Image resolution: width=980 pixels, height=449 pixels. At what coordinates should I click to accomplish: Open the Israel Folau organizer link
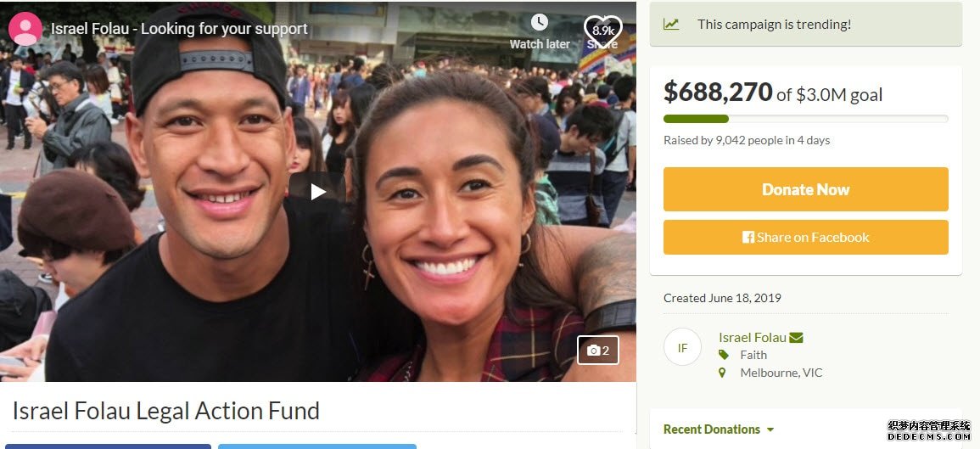click(753, 338)
